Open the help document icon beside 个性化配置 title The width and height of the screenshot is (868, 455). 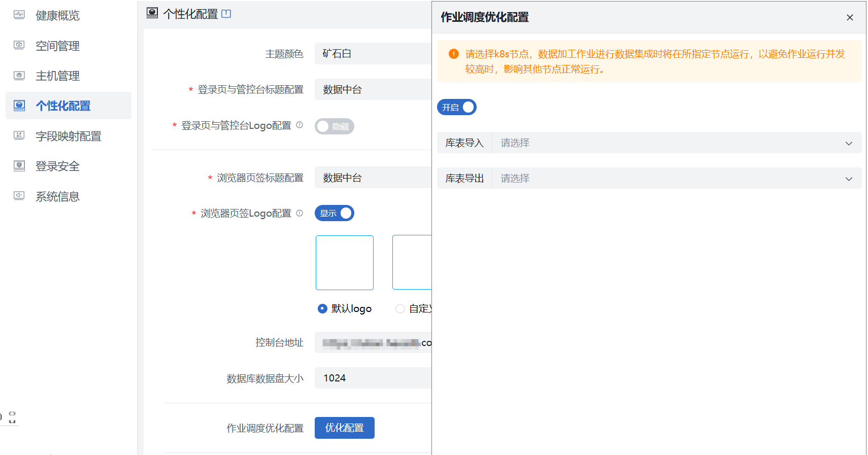226,14
